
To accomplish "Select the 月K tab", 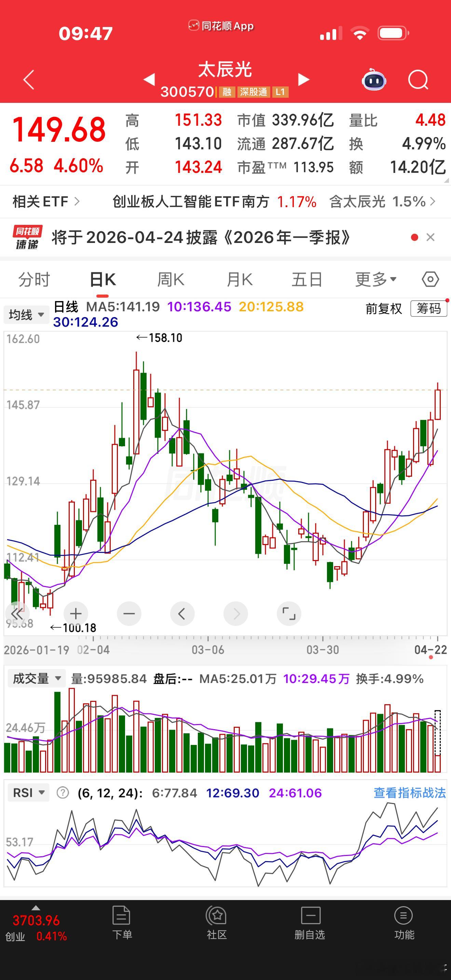I will [x=239, y=280].
